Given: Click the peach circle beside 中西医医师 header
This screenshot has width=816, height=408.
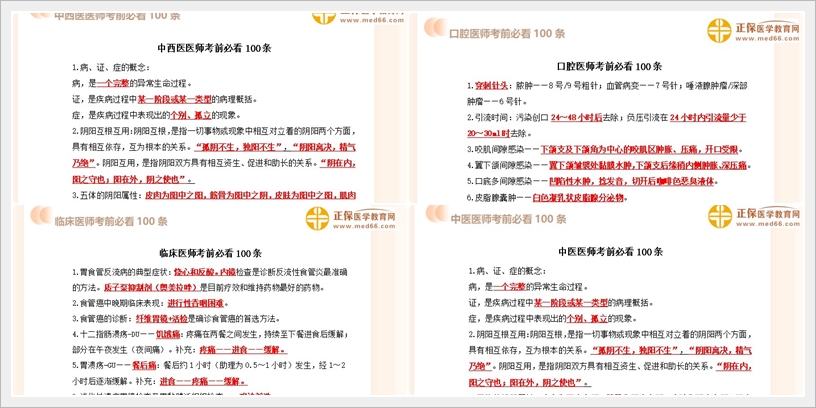Looking at the screenshot, I should pyautogui.click(x=40, y=16).
